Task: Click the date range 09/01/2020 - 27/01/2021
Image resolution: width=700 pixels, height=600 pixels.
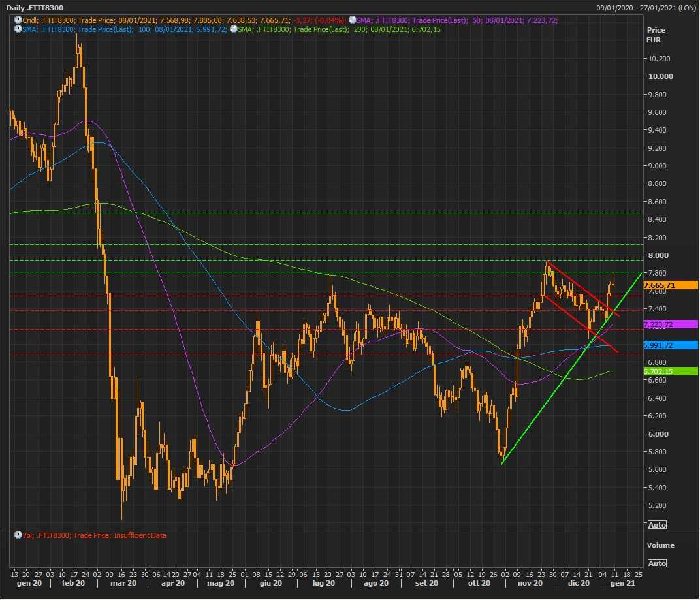Action: click(x=646, y=7)
